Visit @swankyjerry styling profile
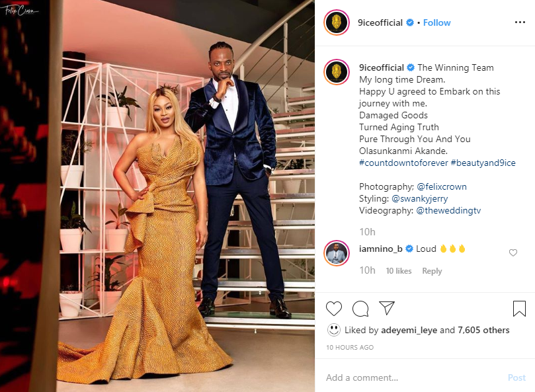This screenshot has width=535, height=392. 420,198
